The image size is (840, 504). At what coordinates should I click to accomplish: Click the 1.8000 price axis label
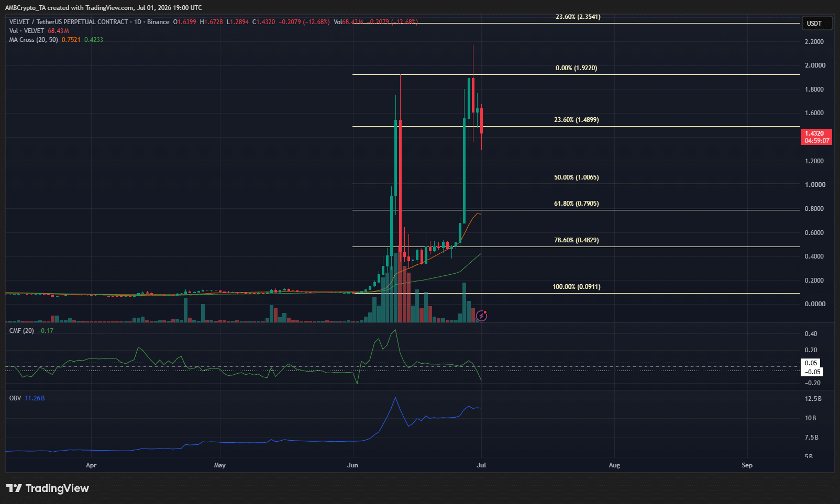(814, 89)
